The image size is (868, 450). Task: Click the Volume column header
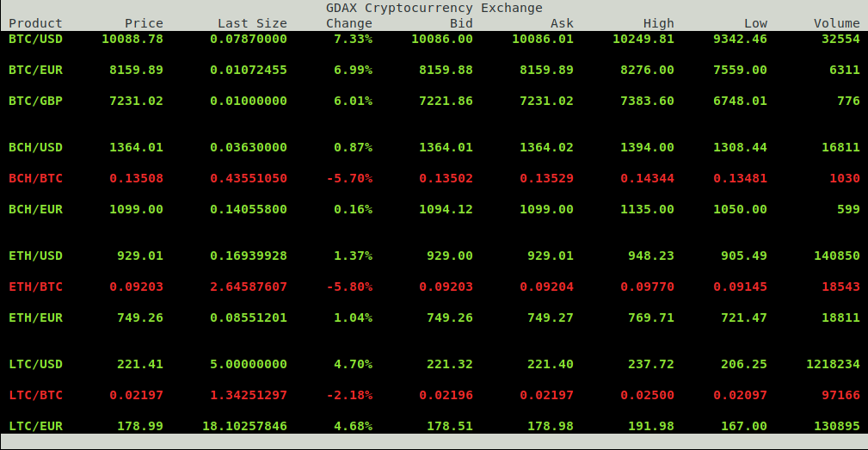(837, 23)
